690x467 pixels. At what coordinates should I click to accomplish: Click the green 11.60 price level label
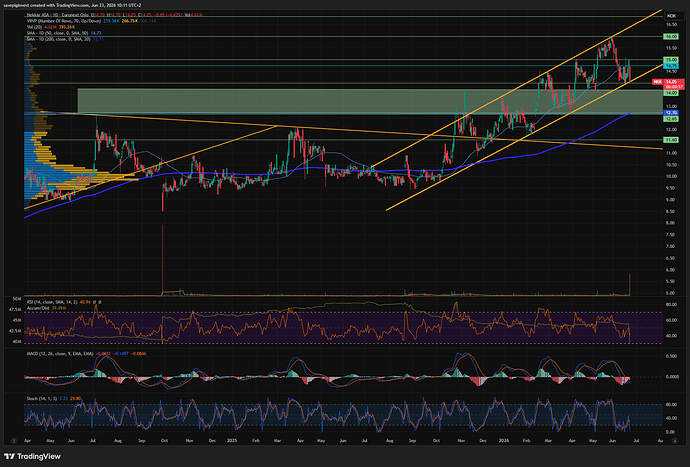click(671, 140)
